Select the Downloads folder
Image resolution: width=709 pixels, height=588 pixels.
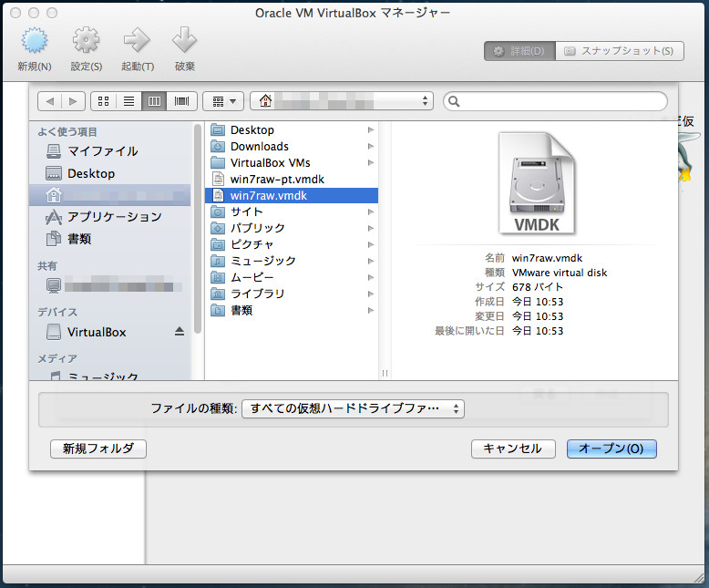(292, 147)
